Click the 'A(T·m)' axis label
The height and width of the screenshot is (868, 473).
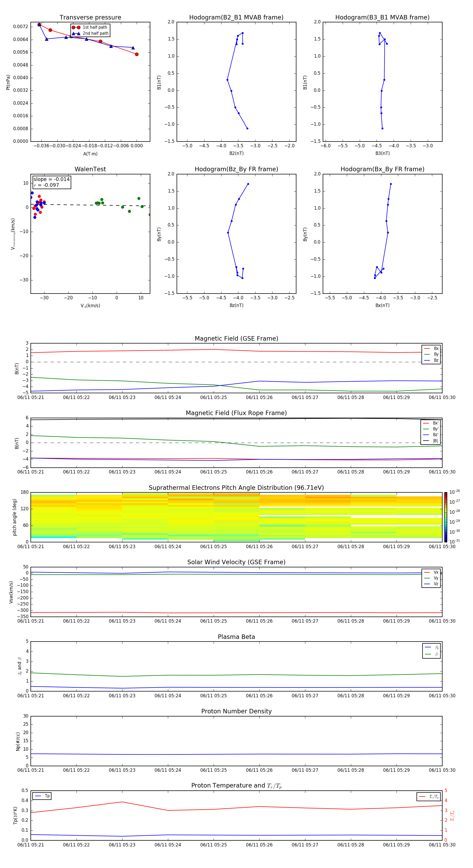[x=90, y=154]
